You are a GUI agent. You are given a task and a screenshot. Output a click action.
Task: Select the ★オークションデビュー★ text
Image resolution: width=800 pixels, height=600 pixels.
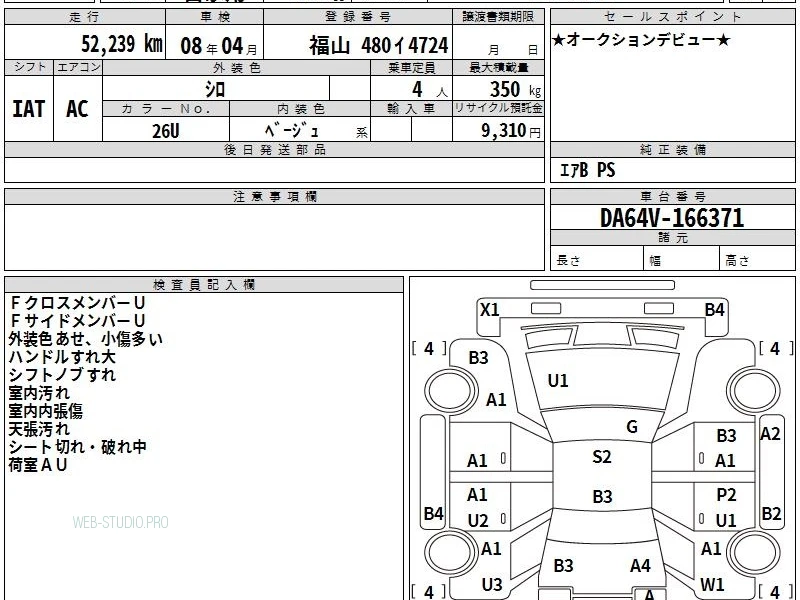coord(641,40)
